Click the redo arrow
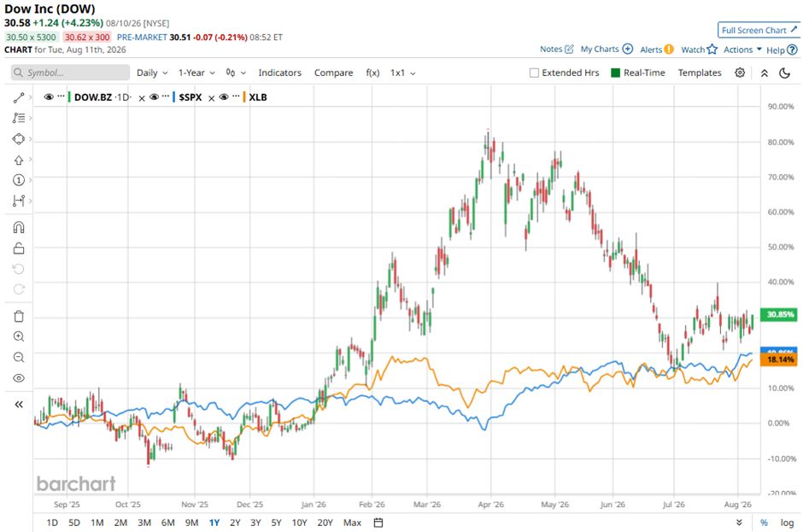This screenshot has height=532, width=803. click(19, 289)
